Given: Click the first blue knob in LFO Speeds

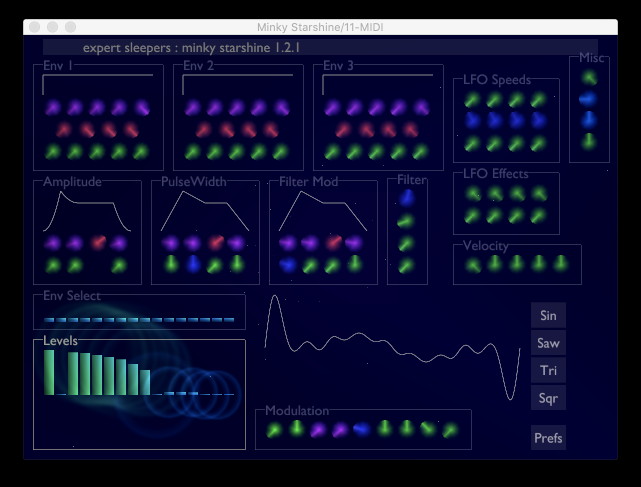Looking at the screenshot, I should [x=473, y=120].
